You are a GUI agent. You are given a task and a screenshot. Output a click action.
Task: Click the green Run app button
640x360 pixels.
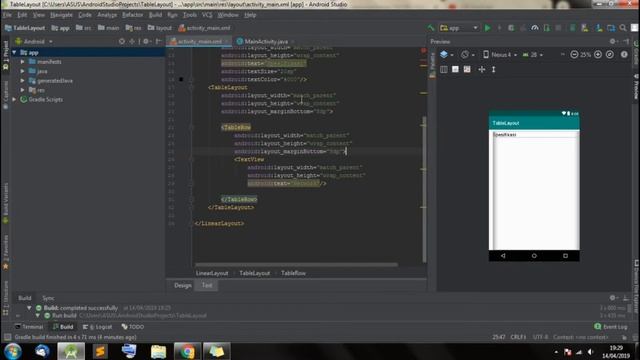(x=487, y=28)
